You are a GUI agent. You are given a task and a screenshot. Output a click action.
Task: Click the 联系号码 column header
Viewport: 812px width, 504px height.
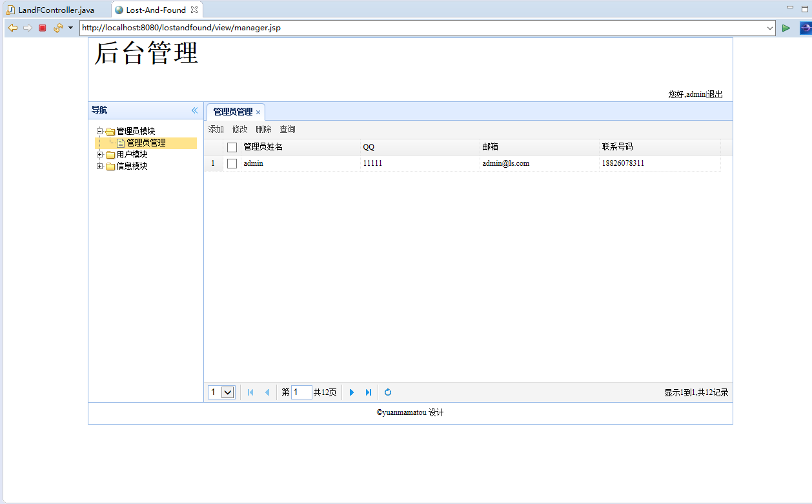[660, 147]
